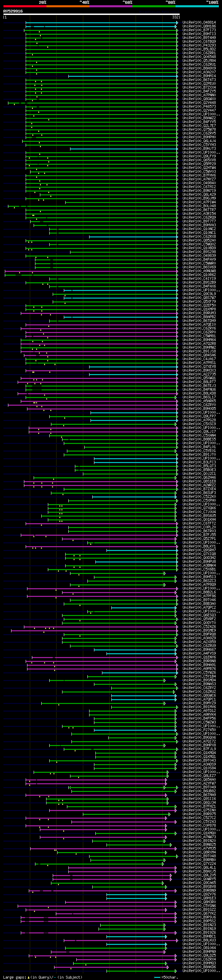
Task: Select the UniRef100_B9S298 label
Action: tap(199, 252)
